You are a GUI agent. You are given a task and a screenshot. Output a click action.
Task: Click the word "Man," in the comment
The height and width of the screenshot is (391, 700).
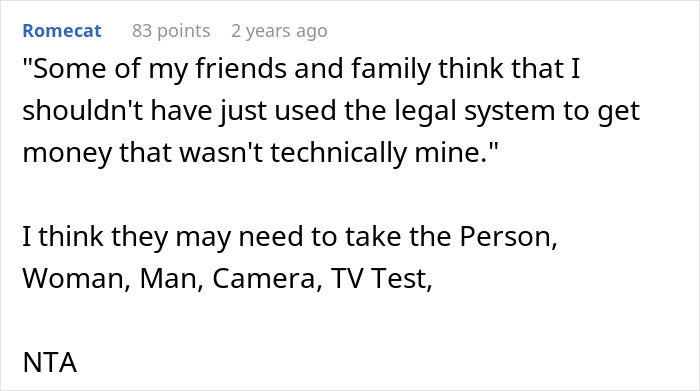(172, 279)
